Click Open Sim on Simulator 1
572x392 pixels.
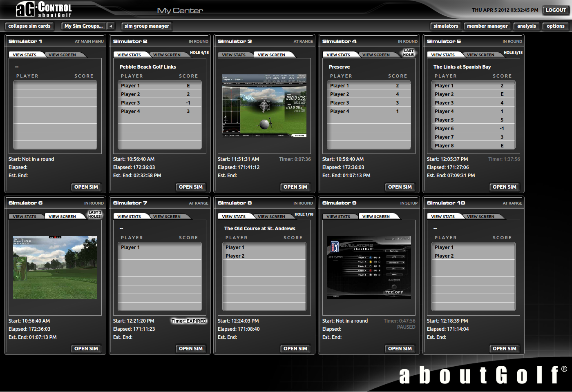click(86, 187)
